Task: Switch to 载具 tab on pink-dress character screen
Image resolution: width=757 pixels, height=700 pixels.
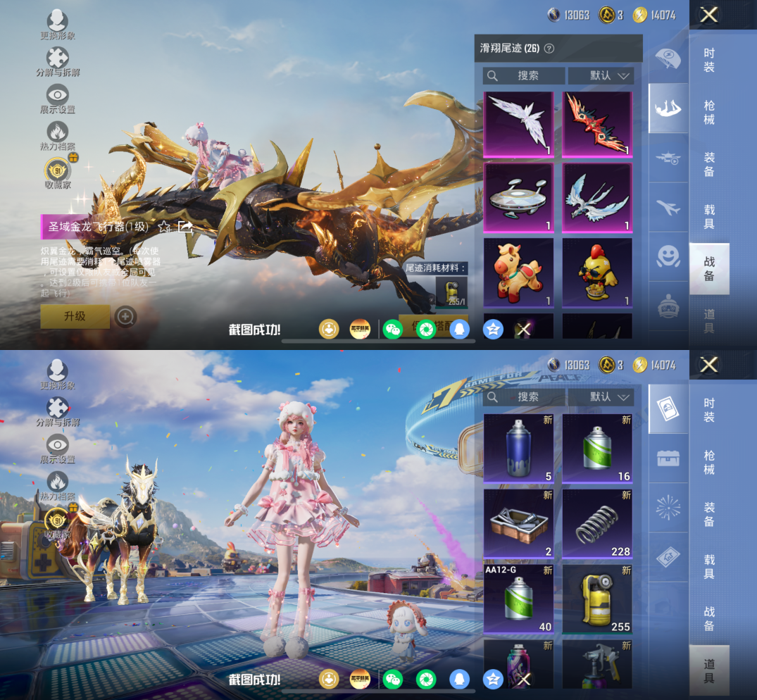Action: [708, 567]
